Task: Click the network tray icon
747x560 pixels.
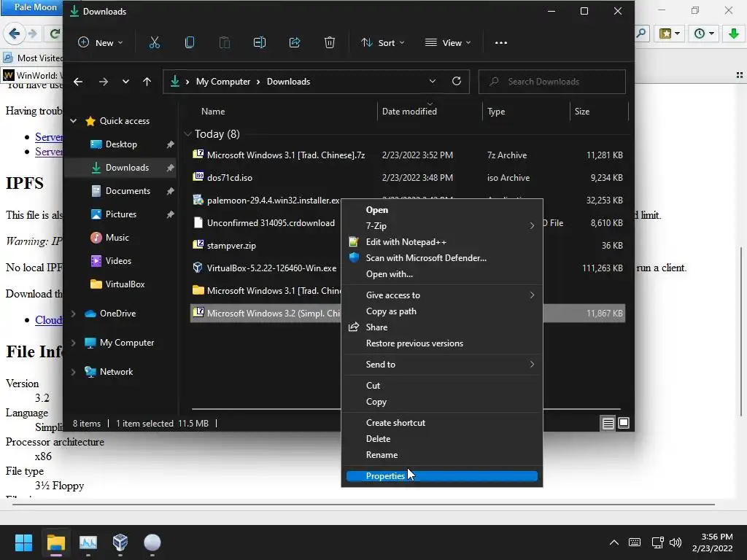Action: click(x=658, y=542)
